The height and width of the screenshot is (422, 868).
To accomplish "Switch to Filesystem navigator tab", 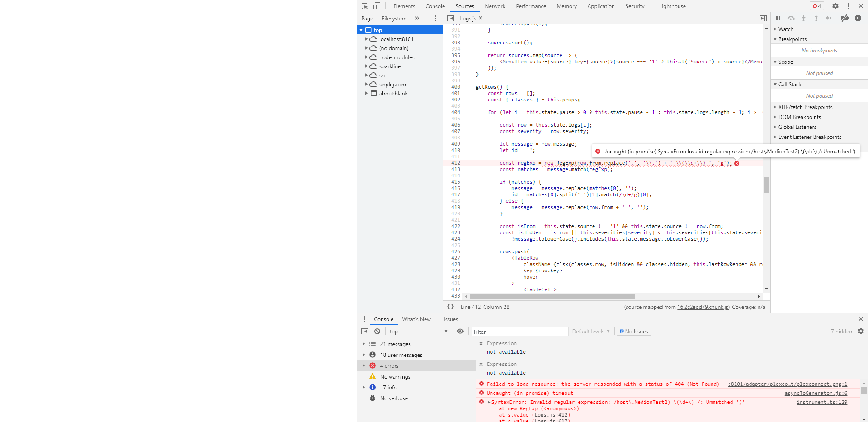I will [394, 19].
